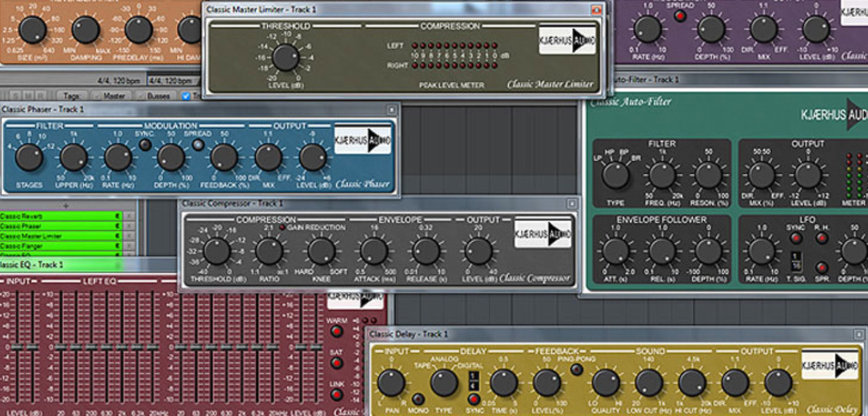Click the Reson. (%) knob in Classic Auto-Filter
The width and height of the screenshot is (868, 416).
(709, 175)
